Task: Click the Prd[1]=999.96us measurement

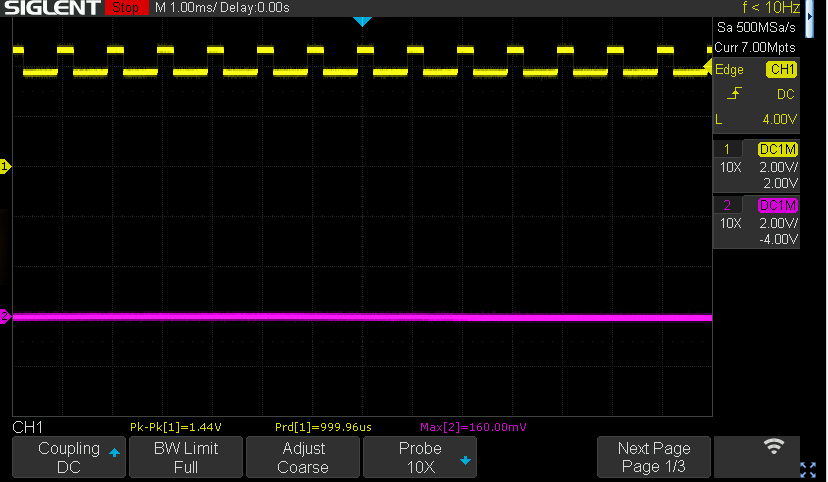Action: coord(323,427)
